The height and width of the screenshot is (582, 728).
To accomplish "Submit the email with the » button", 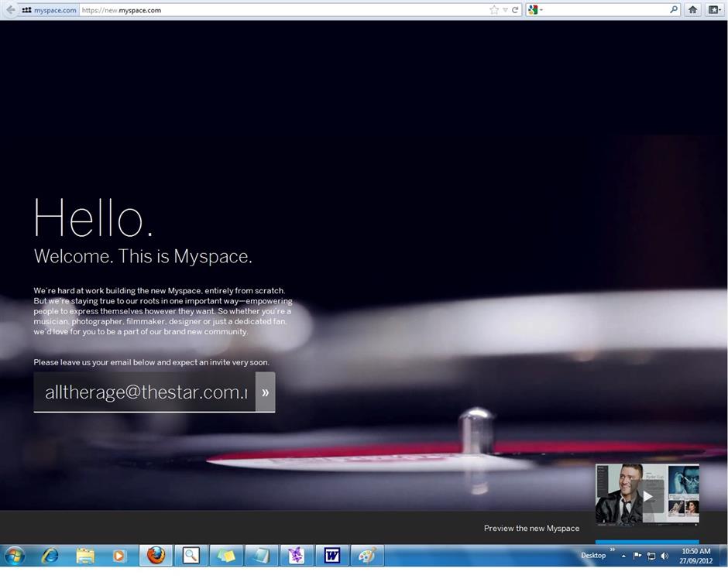I will click(x=265, y=392).
